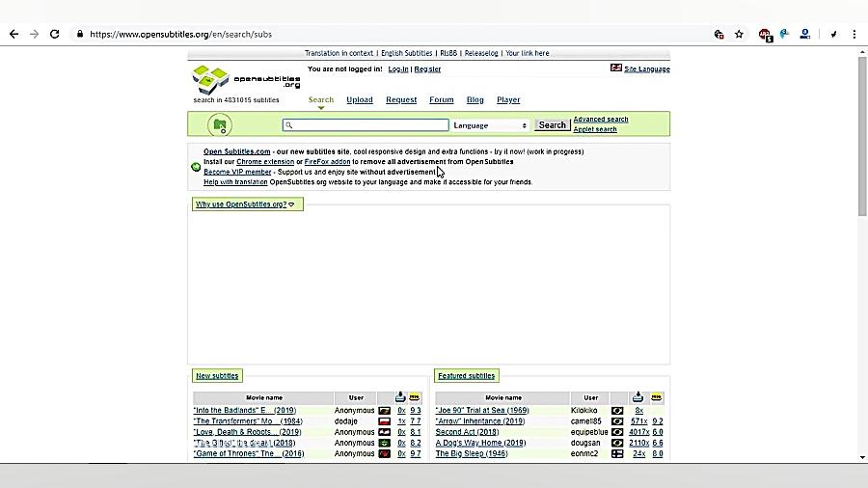Click user name 'dougsan' in Featured subtitles
The image size is (868, 488).
pyautogui.click(x=585, y=443)
